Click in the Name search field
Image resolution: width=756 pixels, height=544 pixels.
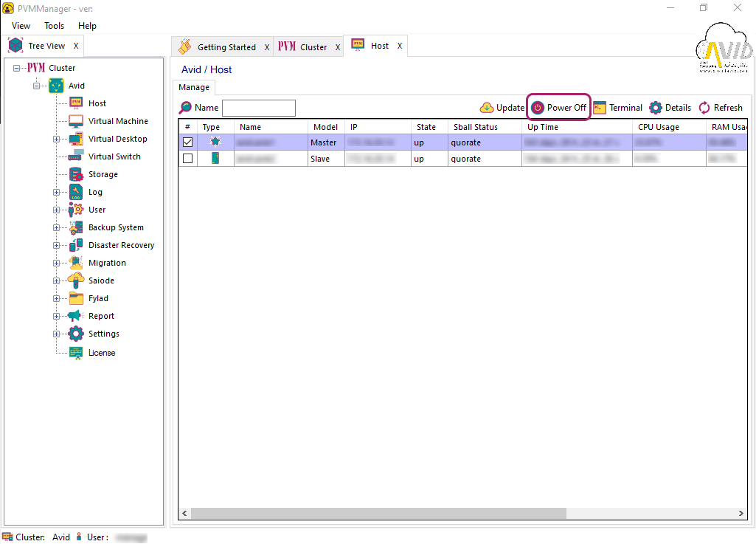[258, 108]
